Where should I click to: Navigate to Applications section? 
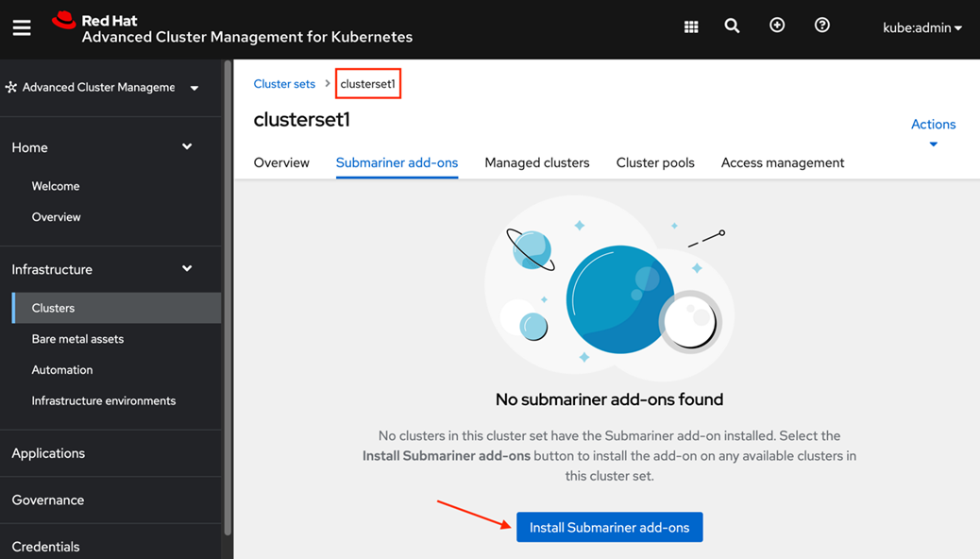(x=48, y=453)
